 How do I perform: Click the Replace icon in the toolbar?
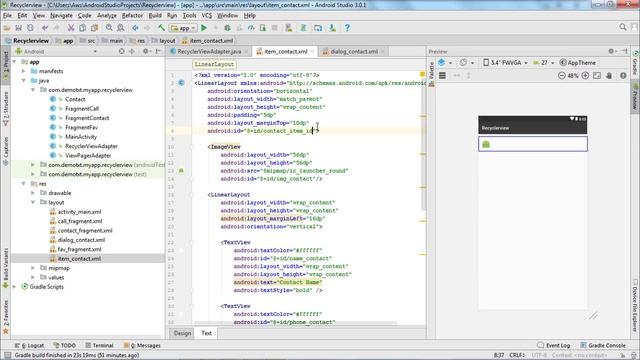click(121, 28)
